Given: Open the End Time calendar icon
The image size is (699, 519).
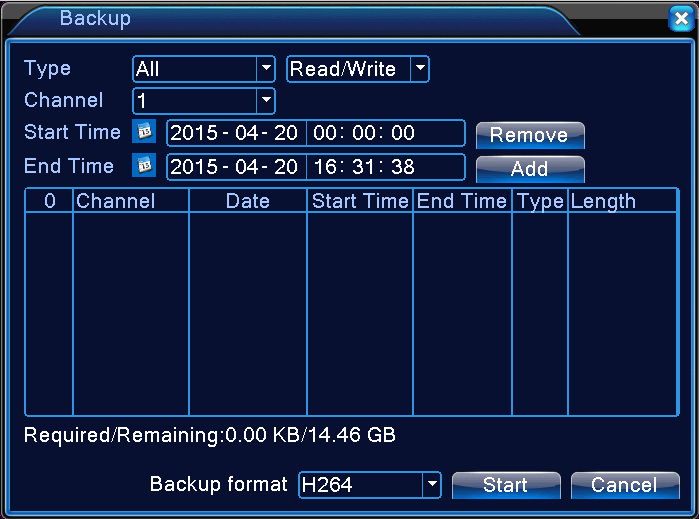Looking at the screenshot, I should [143, 166].
